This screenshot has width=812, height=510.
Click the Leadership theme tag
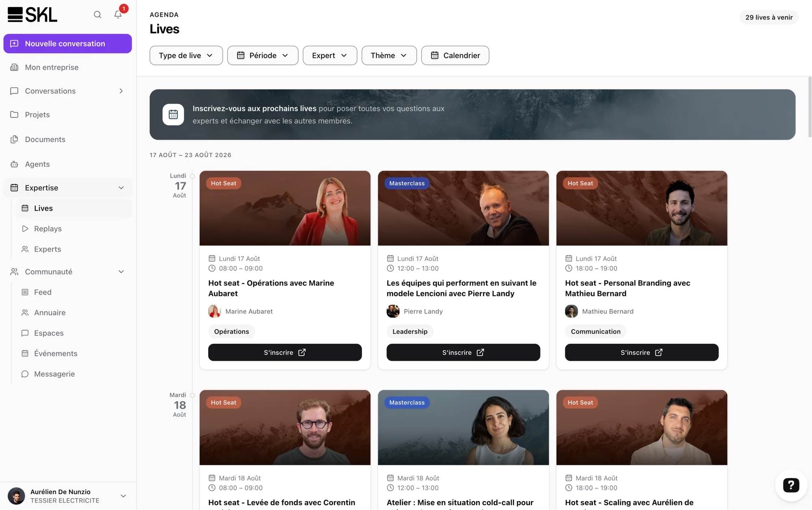pos(410,332)
